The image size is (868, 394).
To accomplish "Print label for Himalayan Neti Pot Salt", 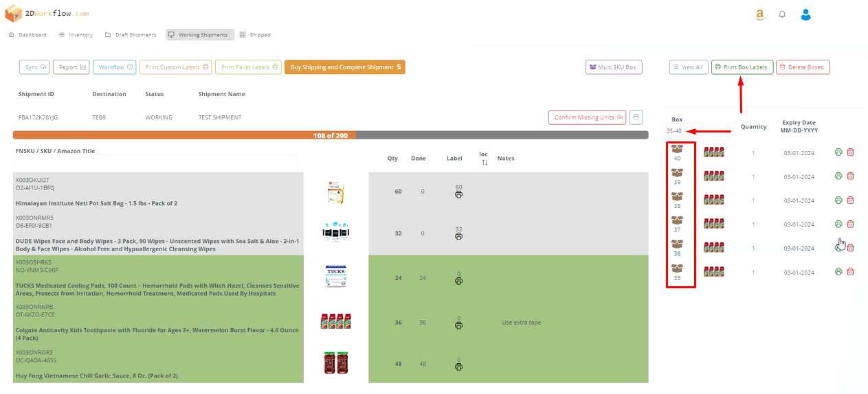I will click(458, 195).
